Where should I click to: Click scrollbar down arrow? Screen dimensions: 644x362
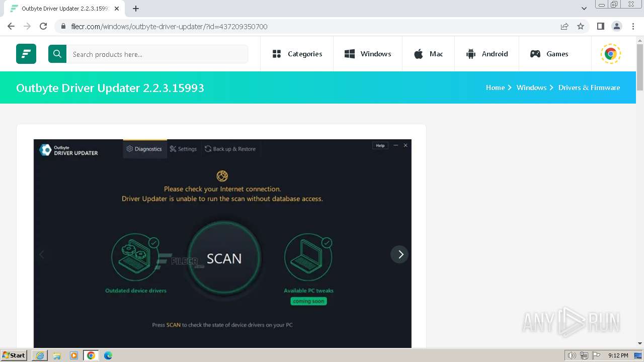click(x=640, y=344)
